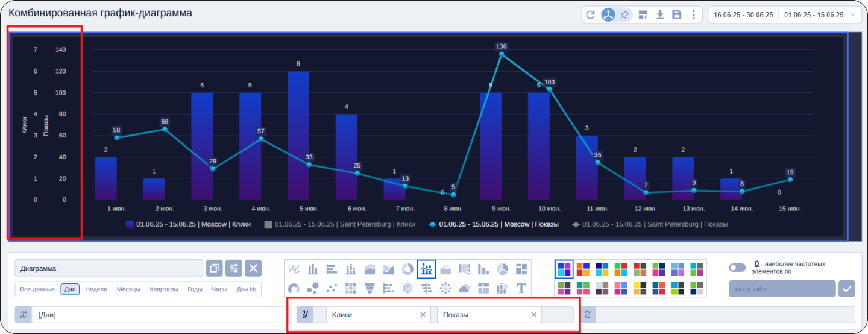The height and width of the screenshot is (334, 868).
Task: Hide the Moscow Показы line series in legend
Action: (493, 224)
